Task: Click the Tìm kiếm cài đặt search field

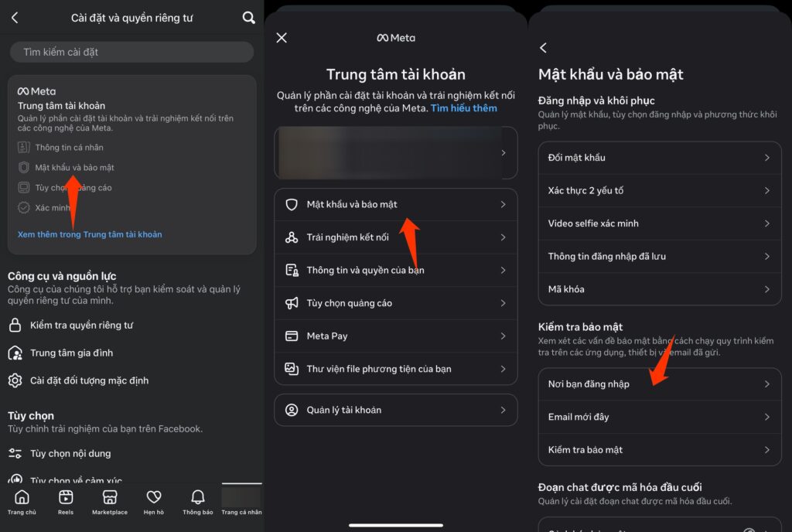Action: pyautogui.click(x=131, y=52)
